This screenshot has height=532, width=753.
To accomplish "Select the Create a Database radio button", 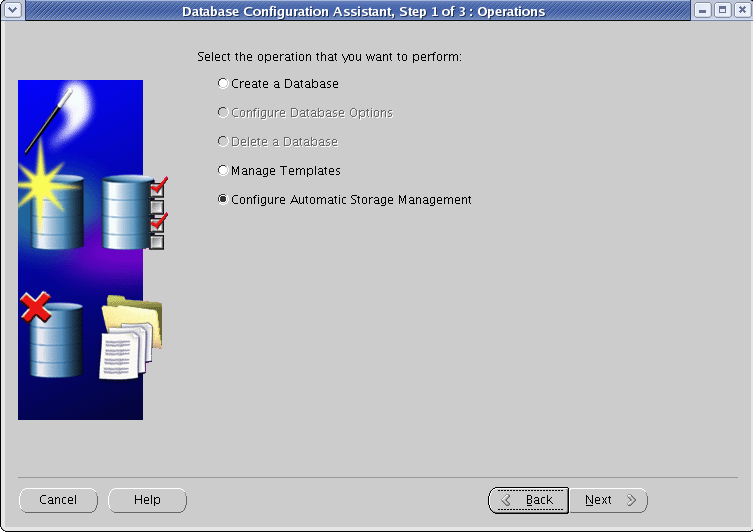I will coord(223,84).
